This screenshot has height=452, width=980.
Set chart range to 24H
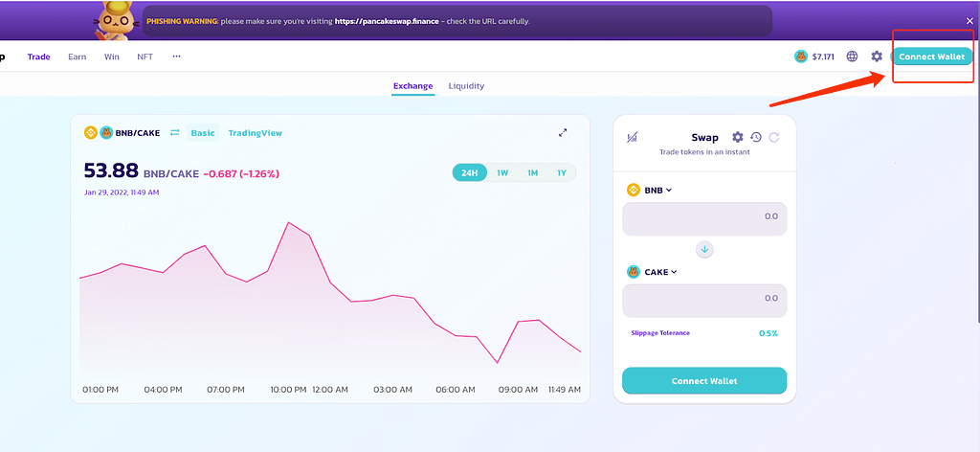pos(469,172)
